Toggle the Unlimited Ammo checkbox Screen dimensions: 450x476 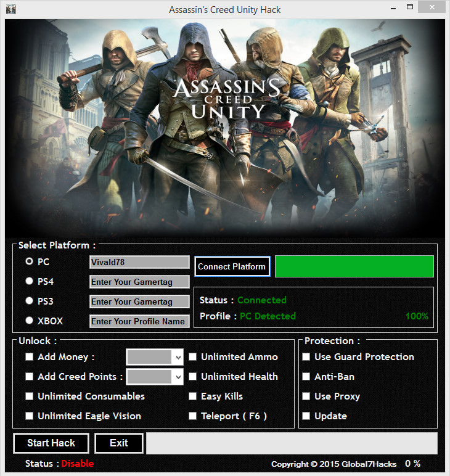[193, 357]
